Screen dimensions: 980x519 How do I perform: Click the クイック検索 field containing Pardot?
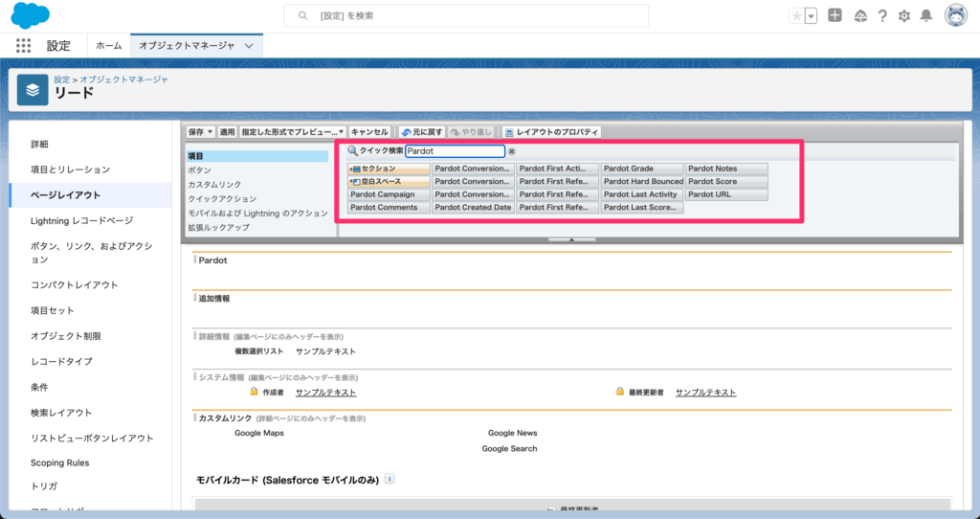455,151
